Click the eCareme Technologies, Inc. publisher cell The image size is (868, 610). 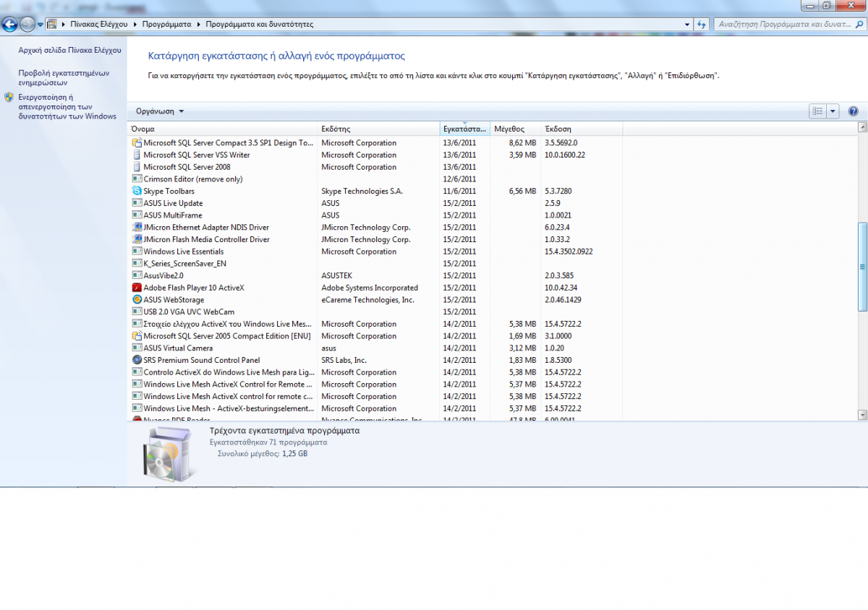[x=367, y=300]
